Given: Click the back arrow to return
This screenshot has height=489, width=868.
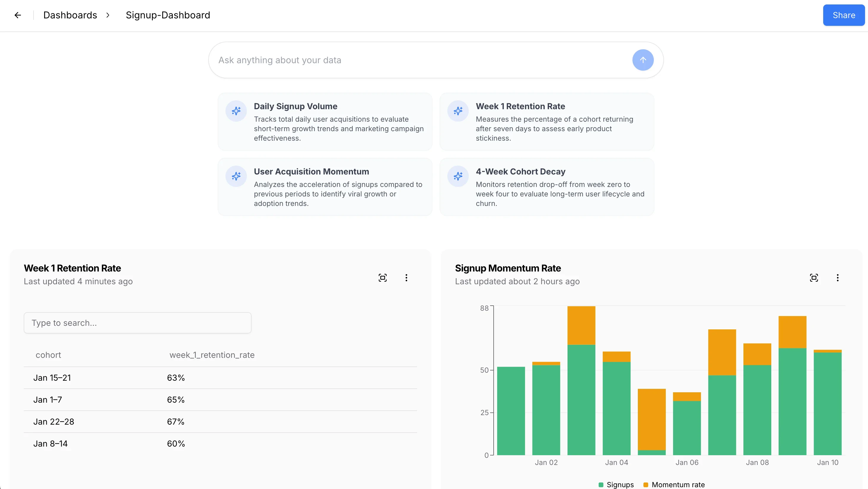Looking at the screenshot, I should [18, 15].
